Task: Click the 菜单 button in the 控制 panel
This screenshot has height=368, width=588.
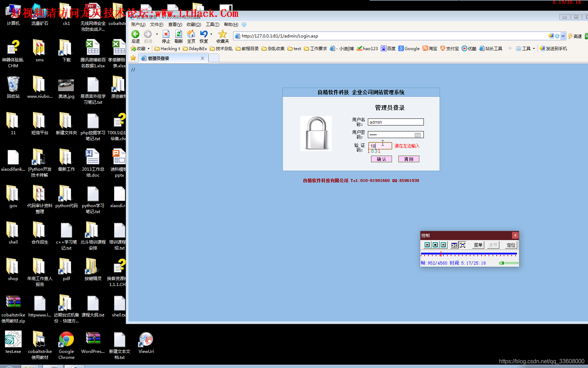Action: tap(478, 245)
